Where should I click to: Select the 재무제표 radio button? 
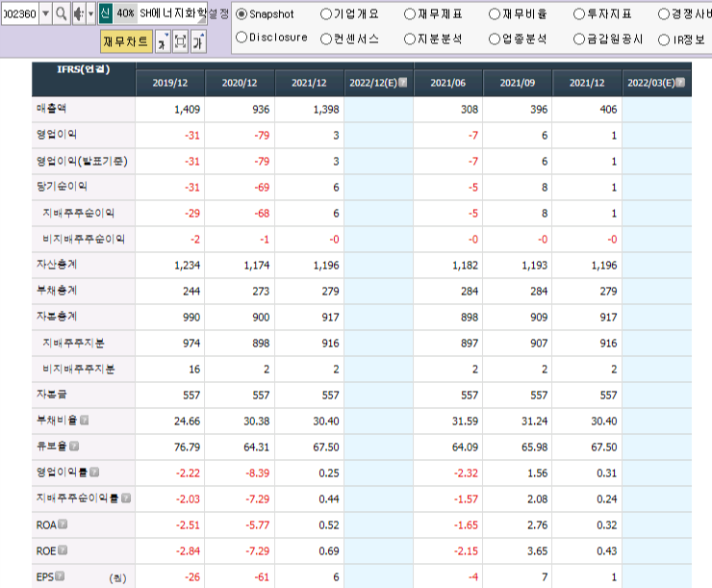click(410, 14)
